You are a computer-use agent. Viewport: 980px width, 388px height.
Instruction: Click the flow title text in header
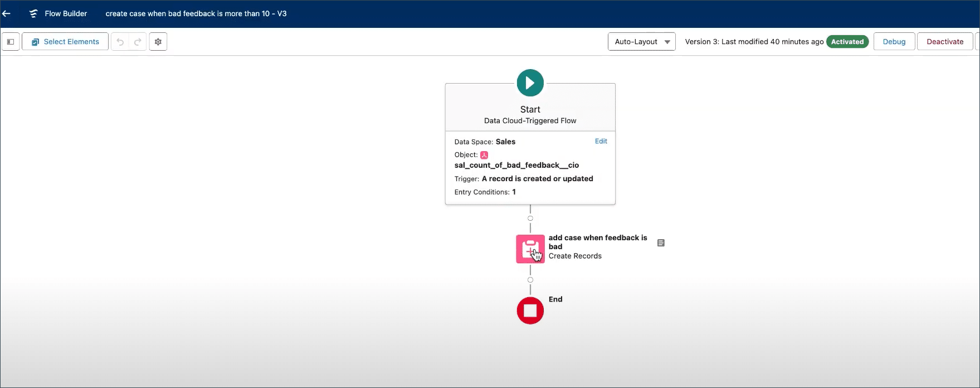(196, 13)
